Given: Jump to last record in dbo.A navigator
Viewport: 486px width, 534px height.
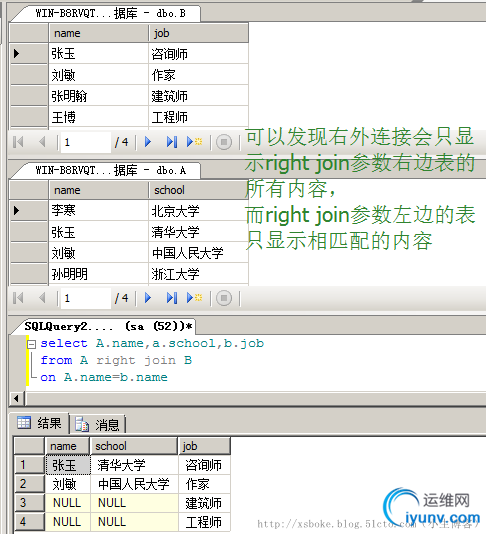Looking at the screenshot, I should click(172, 298).
